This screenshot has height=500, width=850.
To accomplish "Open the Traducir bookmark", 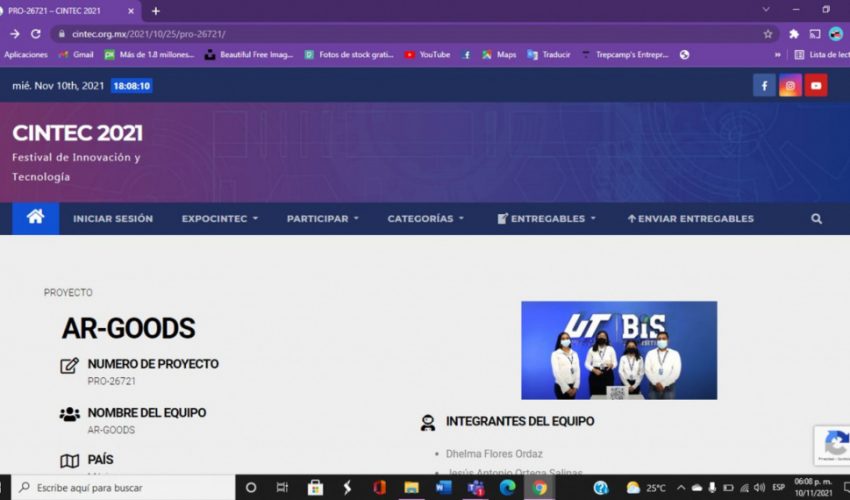I will coord(549,55).
